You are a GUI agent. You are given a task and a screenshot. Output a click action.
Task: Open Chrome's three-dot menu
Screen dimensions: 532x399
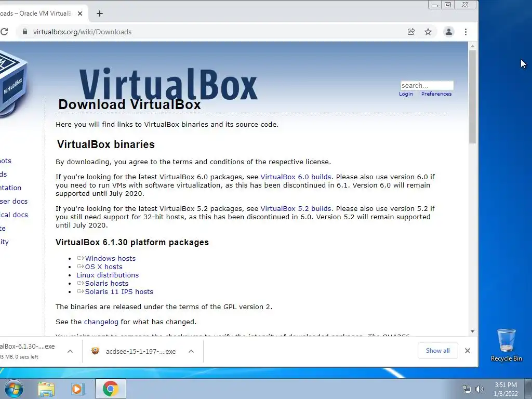tap(465, 32)
